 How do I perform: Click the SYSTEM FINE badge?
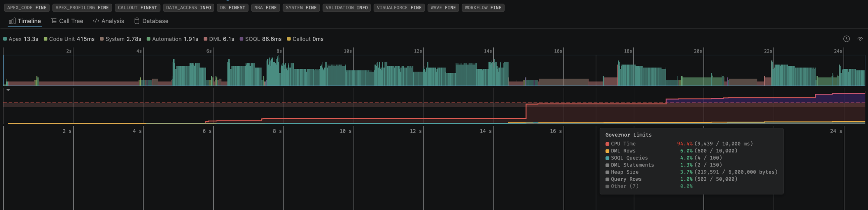tap(301, 8)
